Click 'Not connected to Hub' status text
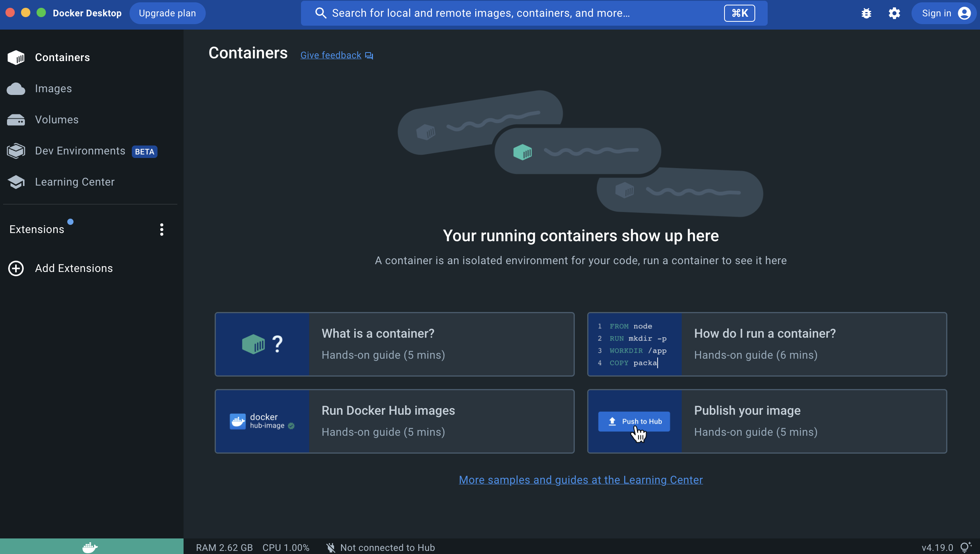 click(388, 548)
